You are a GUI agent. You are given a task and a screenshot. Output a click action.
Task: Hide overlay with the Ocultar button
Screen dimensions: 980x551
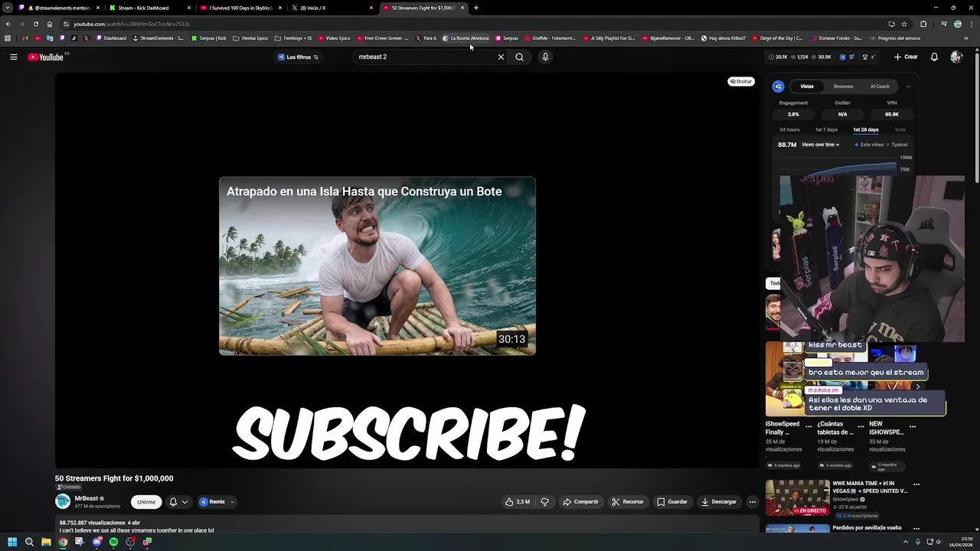(740, 81)
